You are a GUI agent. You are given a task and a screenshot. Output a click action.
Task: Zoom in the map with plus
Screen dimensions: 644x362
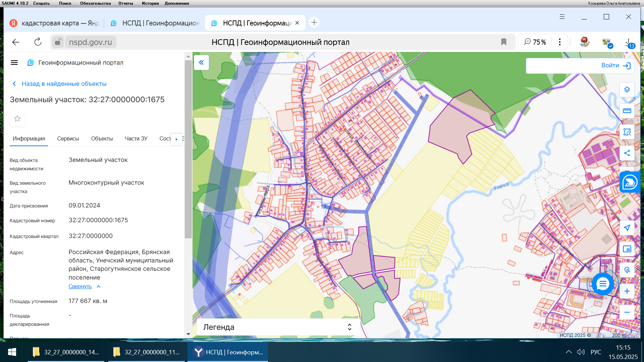click(x=627, y=291)
